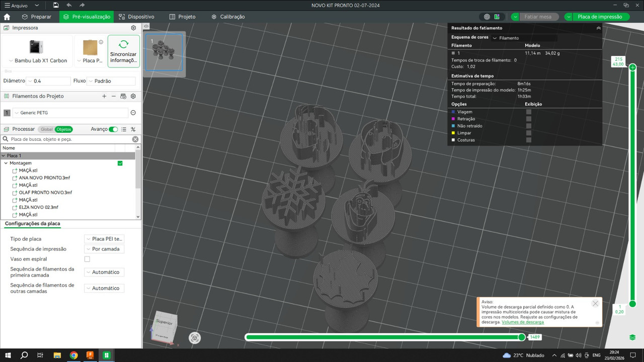Reset camera view icon near the view cube

click(x=195, y=338)
